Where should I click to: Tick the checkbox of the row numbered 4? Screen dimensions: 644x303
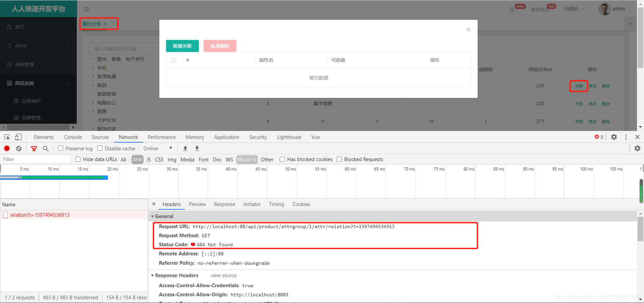(x=231, y=121)
